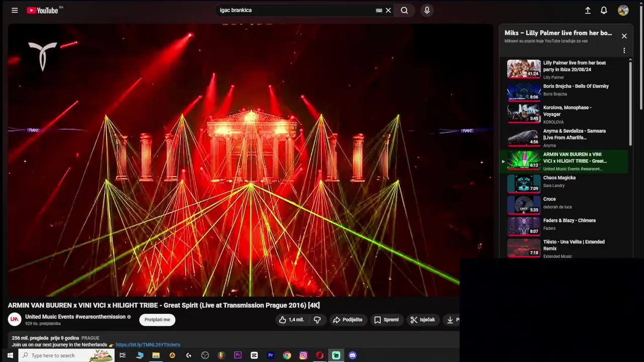Open File Explorer from taskbar
Viewport: 644px width, 362px height.
(156, 355)
